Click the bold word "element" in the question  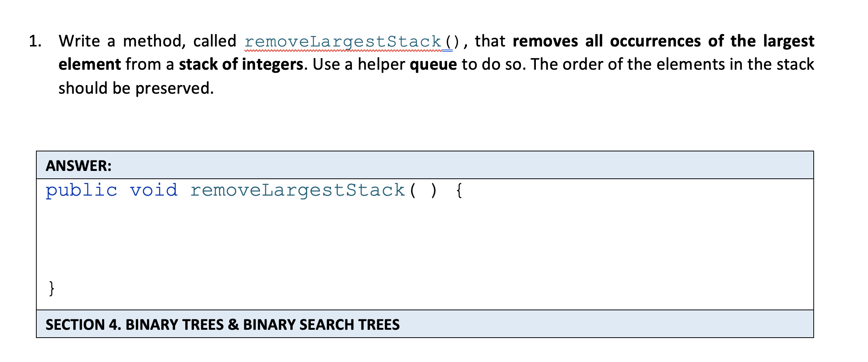[90, 64]
